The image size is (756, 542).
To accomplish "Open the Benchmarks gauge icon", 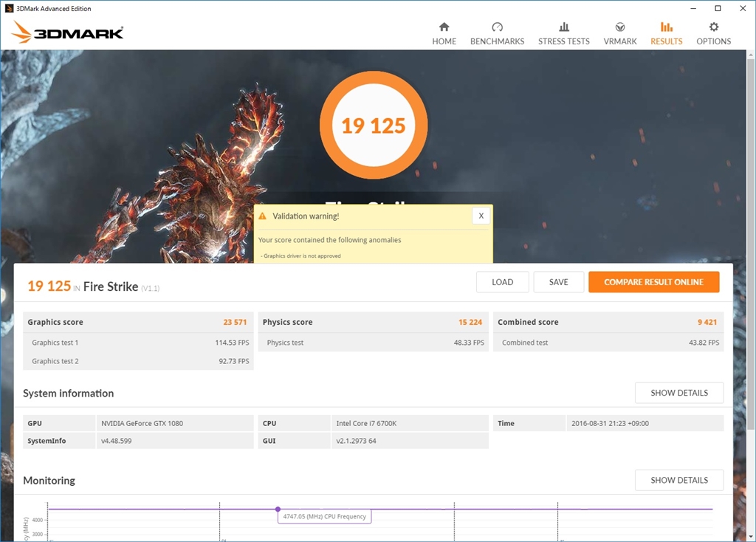I will (x=497, y=27).
